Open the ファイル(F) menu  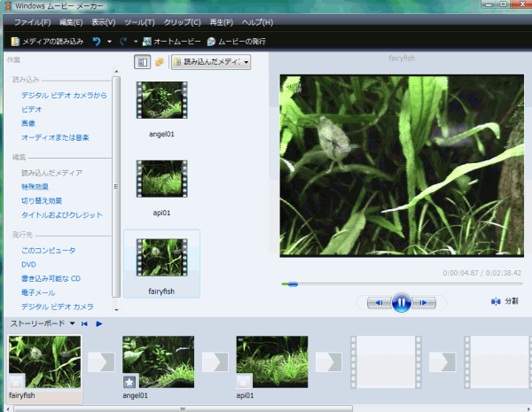[32, 21]
